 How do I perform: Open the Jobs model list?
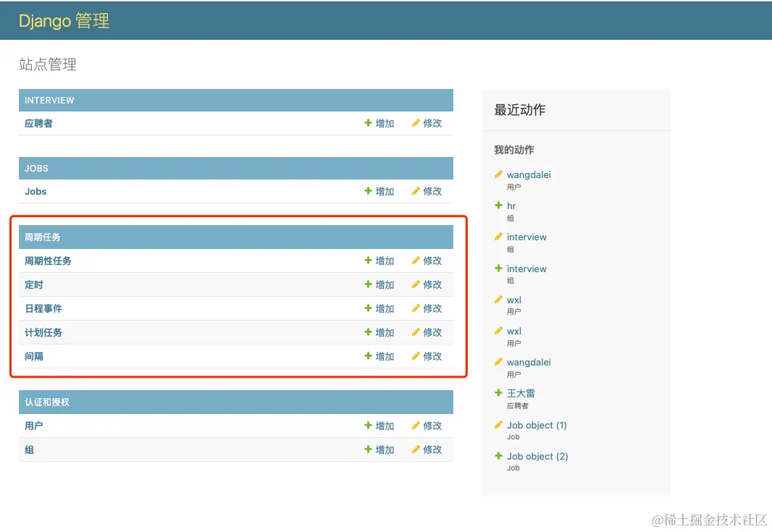pos(35,191)
